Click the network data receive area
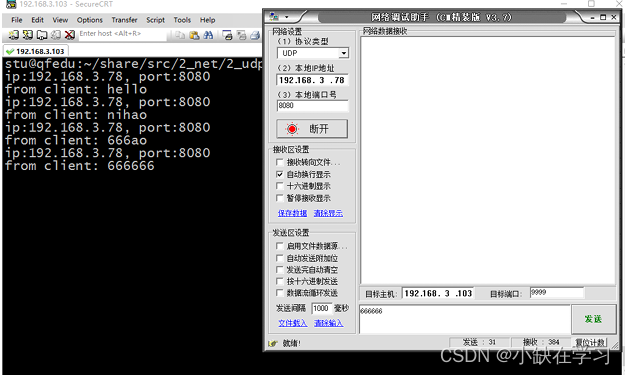This screenshot has width=625, height=375. pos(488,160)
